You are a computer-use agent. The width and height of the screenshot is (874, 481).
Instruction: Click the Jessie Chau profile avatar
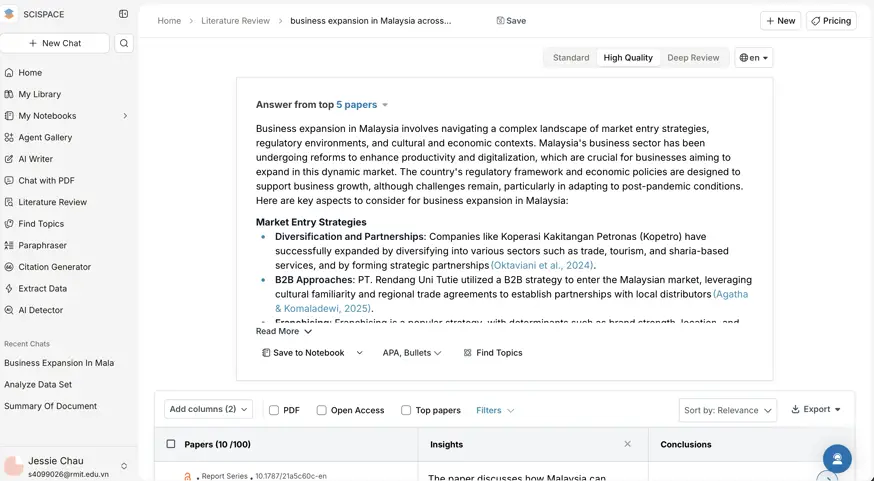point(13,466)
